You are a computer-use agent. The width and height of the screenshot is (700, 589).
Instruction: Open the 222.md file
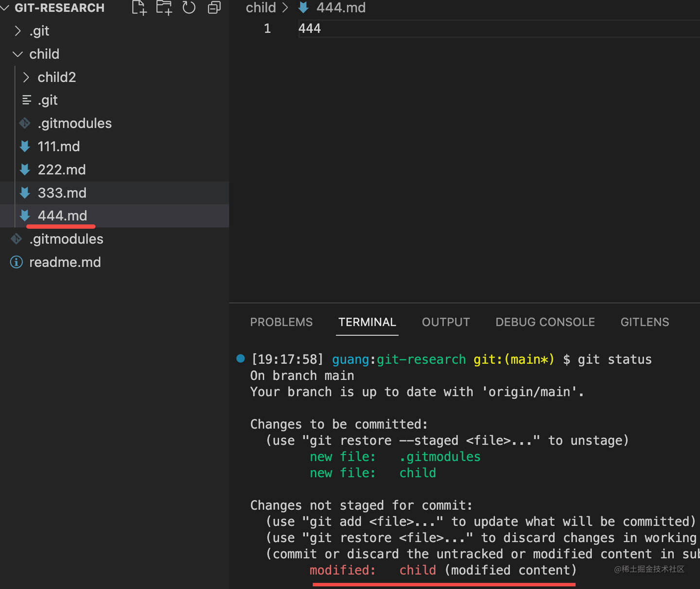point(62,169)
